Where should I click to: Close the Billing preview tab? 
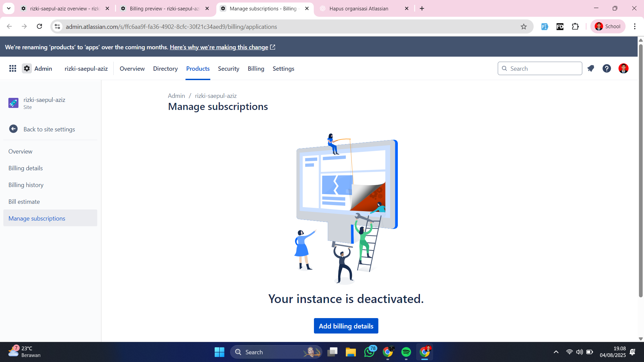[x=207, y=8]
